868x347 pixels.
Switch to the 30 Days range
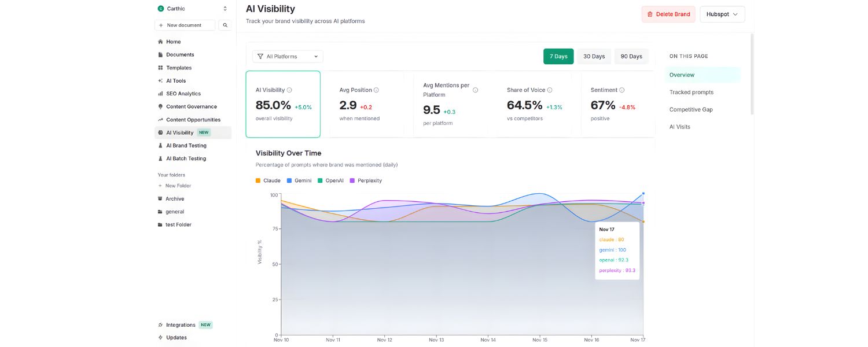(x=594, y=56)
